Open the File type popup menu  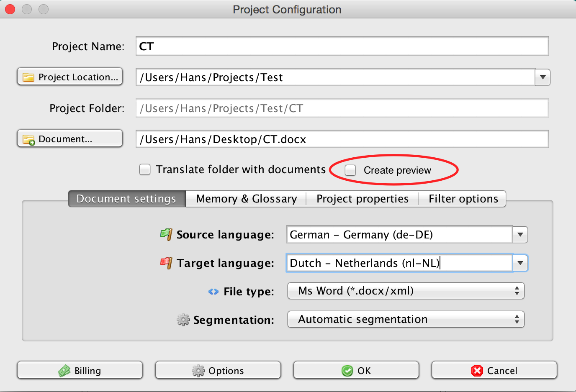(x=406, y=291)
